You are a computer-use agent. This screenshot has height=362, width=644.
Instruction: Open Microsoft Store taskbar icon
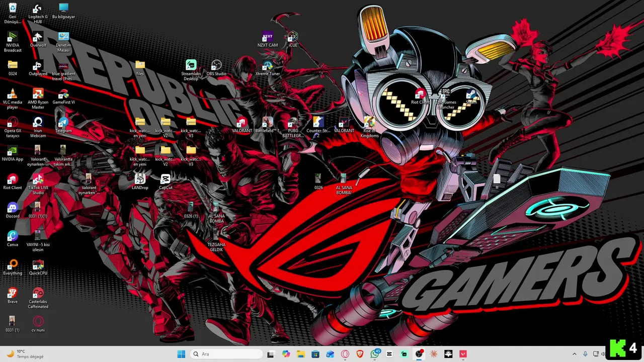[315, 354]
